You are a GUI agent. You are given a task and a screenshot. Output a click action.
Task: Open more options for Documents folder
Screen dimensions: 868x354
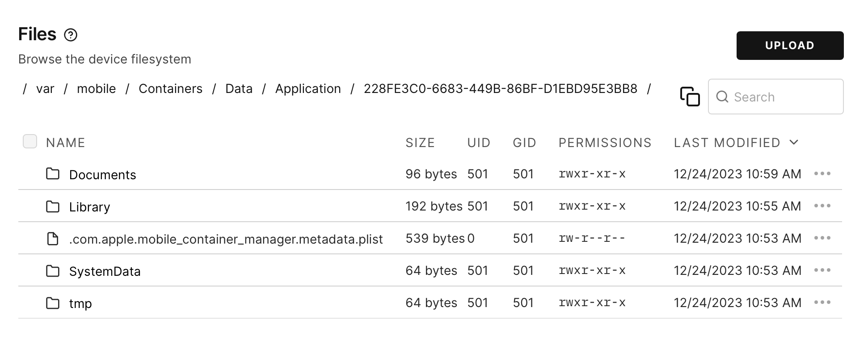coord(822,173)
